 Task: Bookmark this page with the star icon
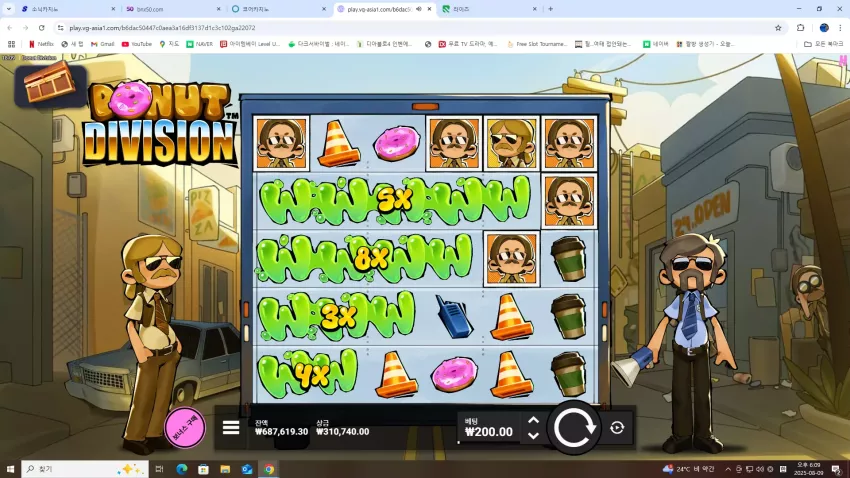[778, 28]
